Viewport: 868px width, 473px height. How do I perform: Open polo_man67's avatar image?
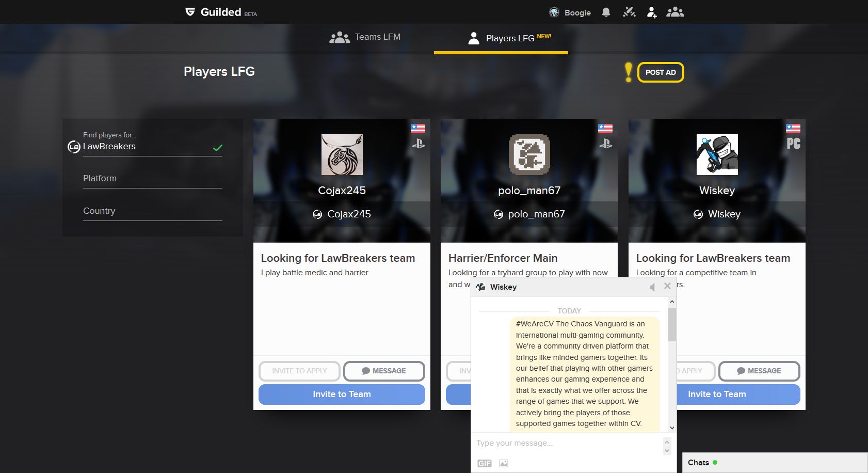point(529,154)
